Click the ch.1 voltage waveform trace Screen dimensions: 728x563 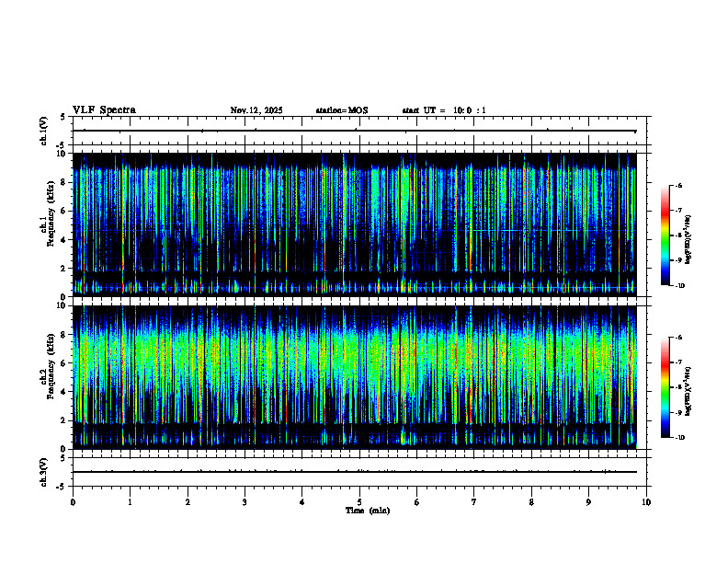(x=354, y=131)
